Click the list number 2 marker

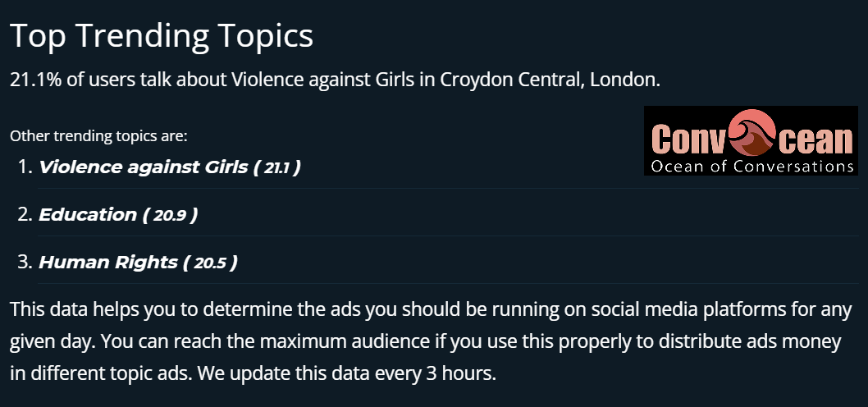click(x=26, y=214)
